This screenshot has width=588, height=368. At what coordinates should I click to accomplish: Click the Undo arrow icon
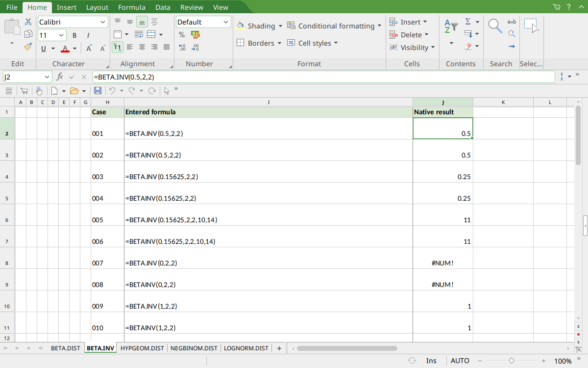click(112, 91)
